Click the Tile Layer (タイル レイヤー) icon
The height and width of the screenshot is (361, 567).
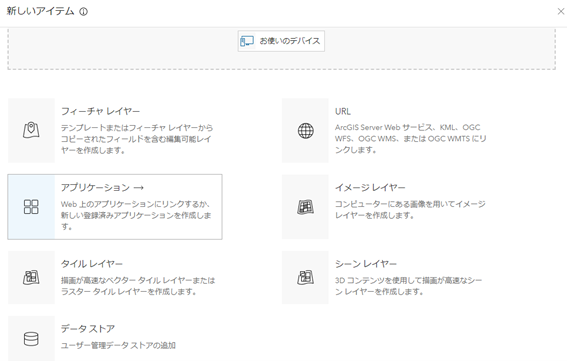click(31, 277)
